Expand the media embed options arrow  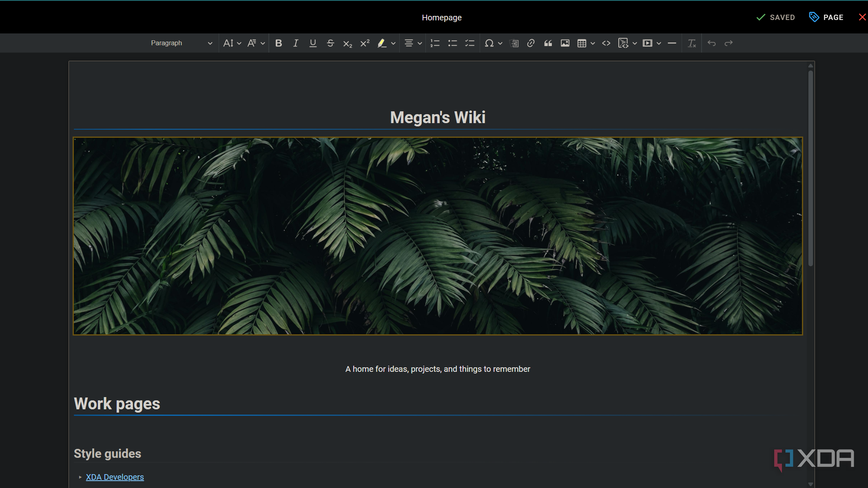coord(659,43)
